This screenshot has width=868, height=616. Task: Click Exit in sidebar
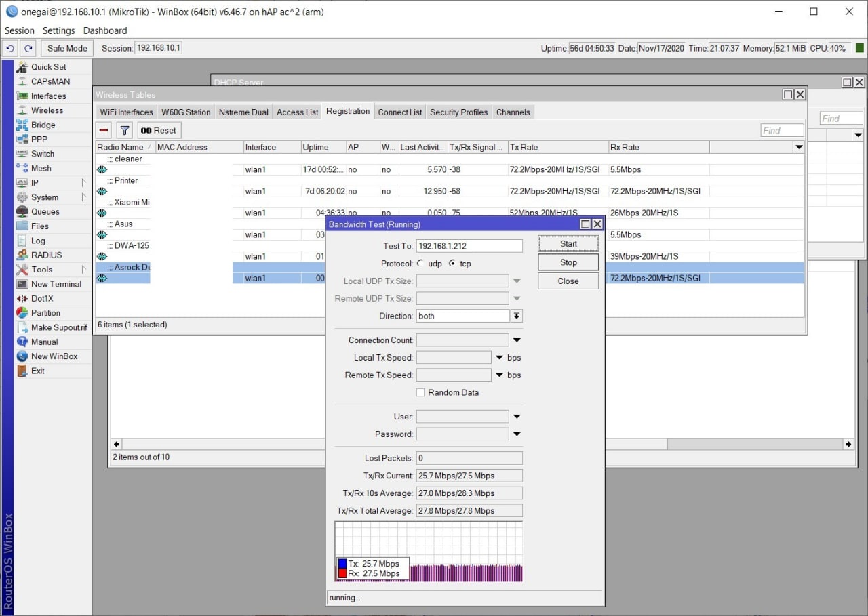click(x=37, y=371)
